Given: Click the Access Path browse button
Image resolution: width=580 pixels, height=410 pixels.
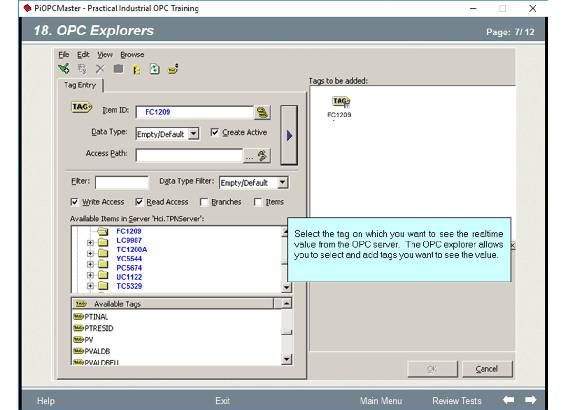Looking at the screenshot, I should point(257,156).
